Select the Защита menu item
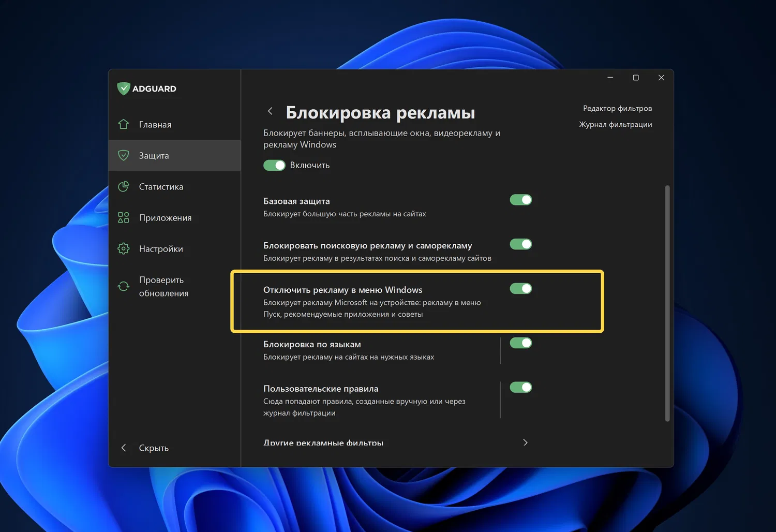 tap(175, 155)
